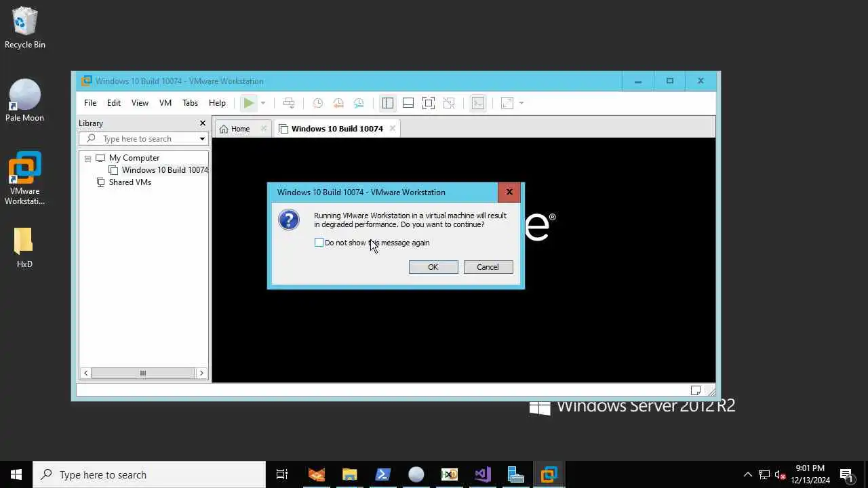Click the stretch guest display icon
Viewport: 868px width, 488px height.
pos(507,103)
